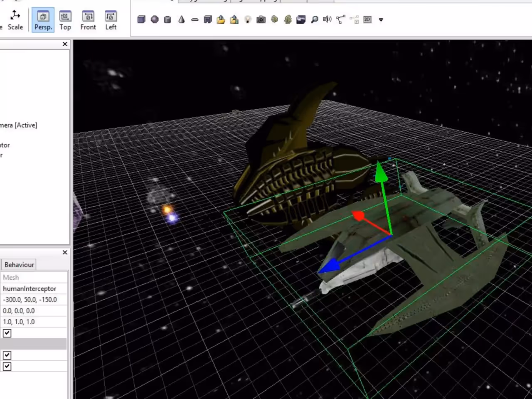Create a flat plane mesh

point(195,19)
